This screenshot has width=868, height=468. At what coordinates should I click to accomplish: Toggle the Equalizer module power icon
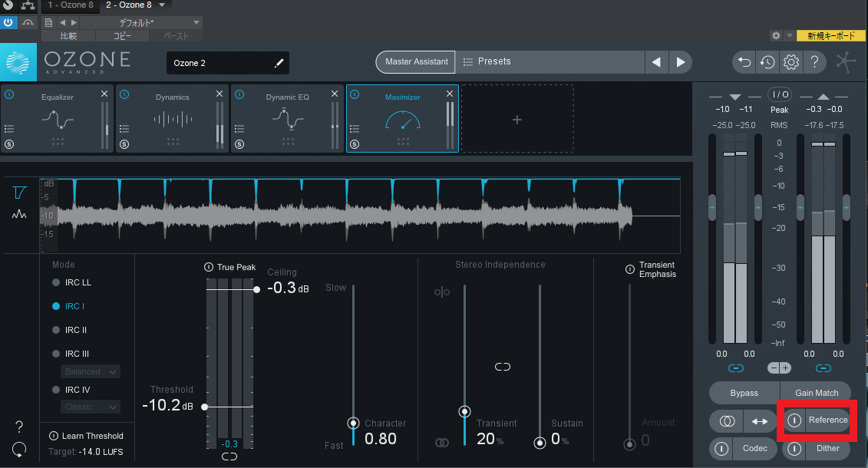pyautogui.click(x=9, y=94)
